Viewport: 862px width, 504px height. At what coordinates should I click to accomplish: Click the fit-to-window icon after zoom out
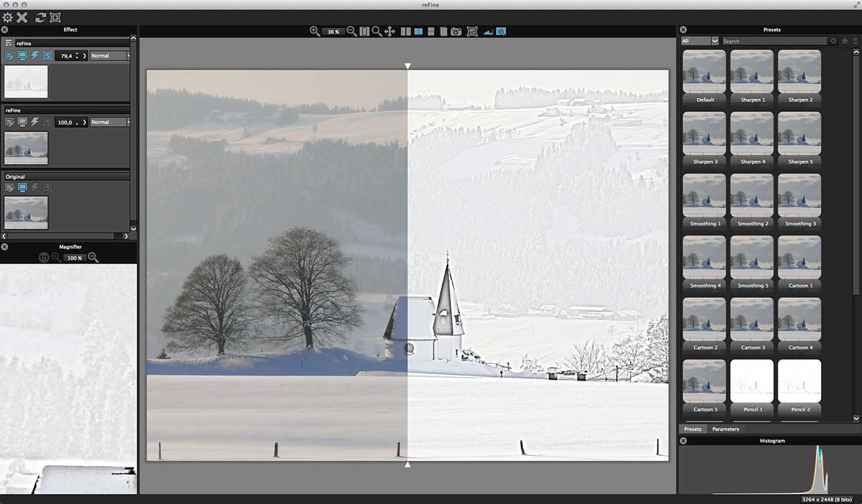click(x=364, y=32)
